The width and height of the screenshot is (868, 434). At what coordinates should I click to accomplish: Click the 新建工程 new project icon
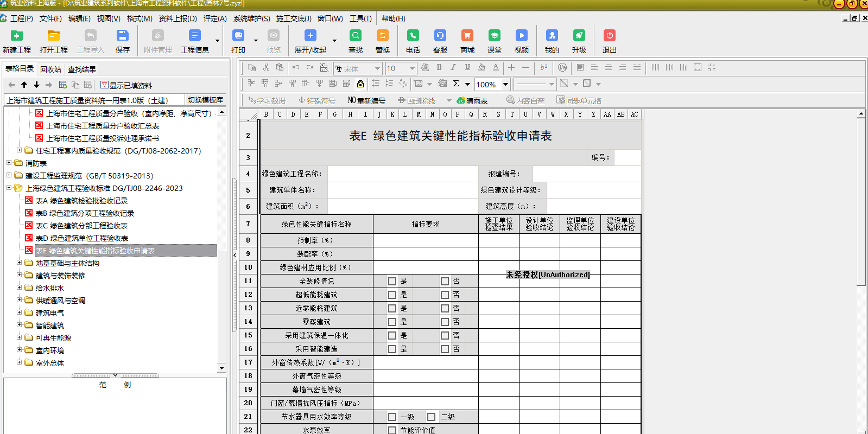pos(17,36)
